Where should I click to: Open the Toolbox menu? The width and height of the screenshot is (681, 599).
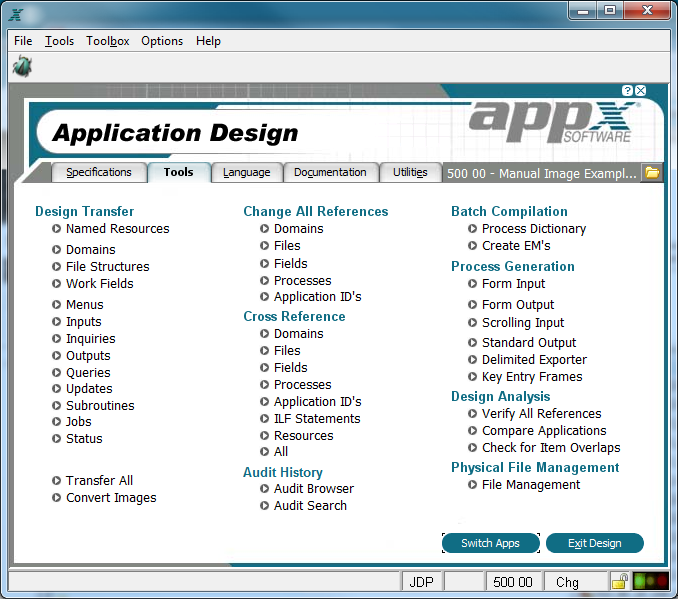[x=108, y=41]
